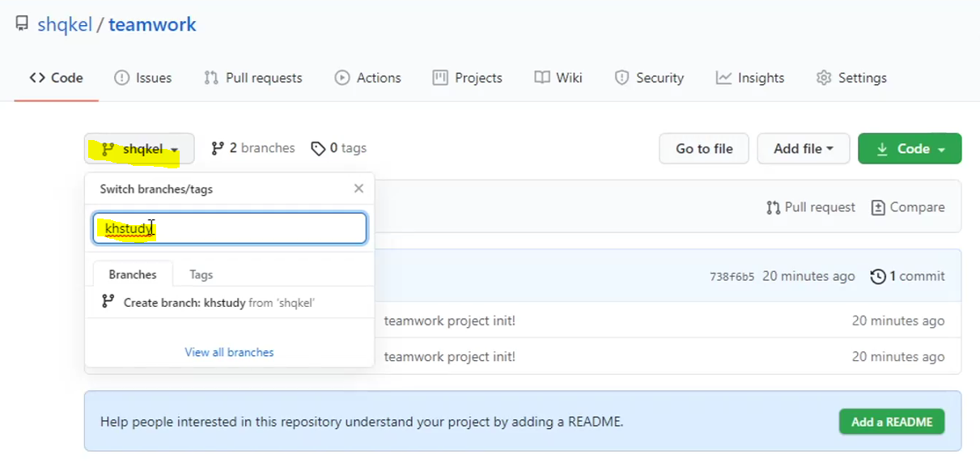Open the Issues tab
Image resolution: width=980 pixels, height=463 pixels.
click(x=143, y=78)
